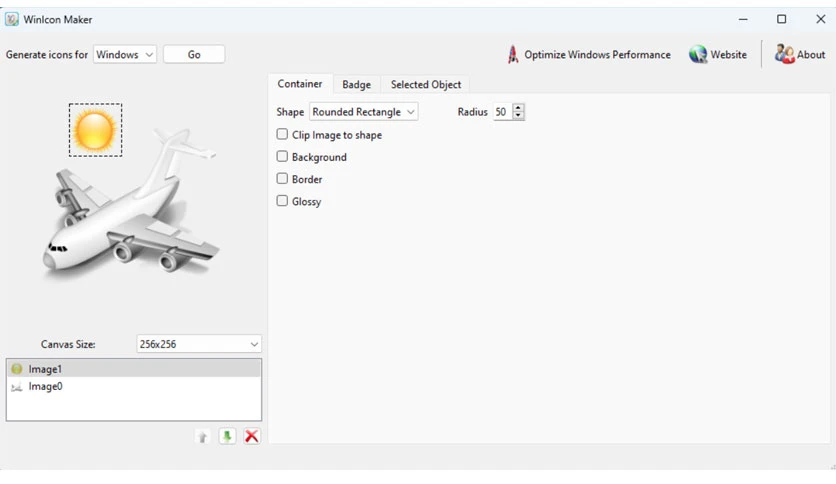Click the Image1 sun layer icon
This screenshot has width=836, height=484.
pos(17,369)
